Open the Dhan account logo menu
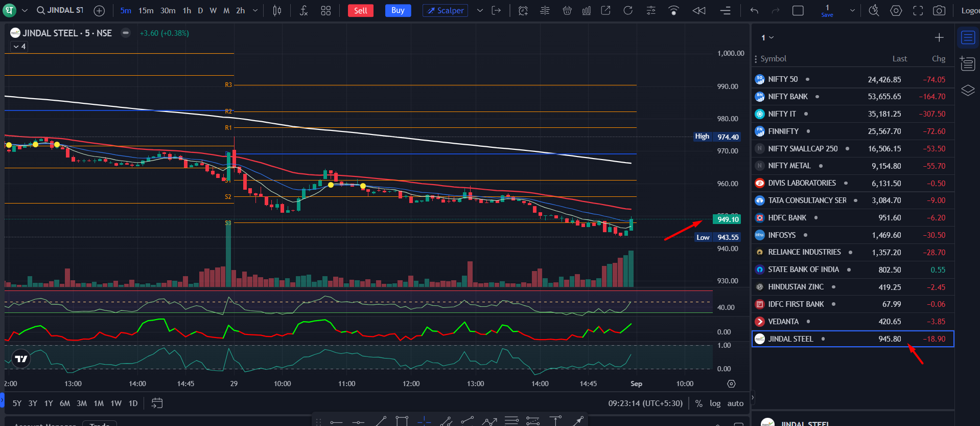This screenshot has width=980, height=426. [x=10, y=10]
